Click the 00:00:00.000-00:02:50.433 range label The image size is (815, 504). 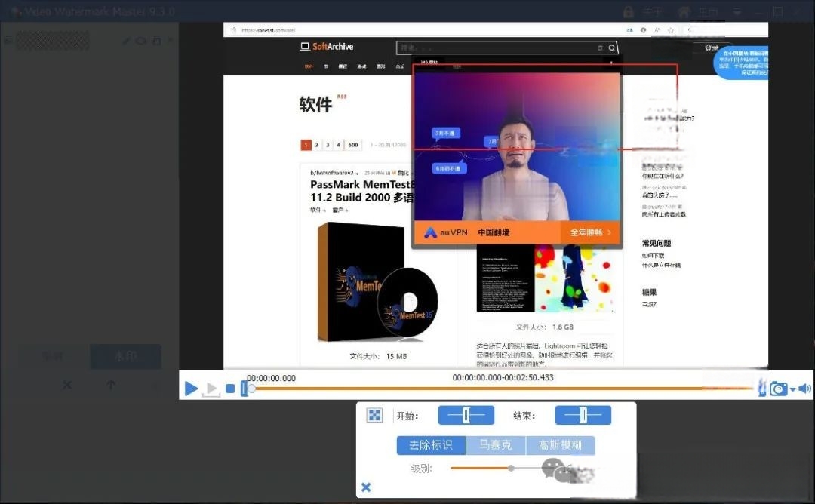pos(503,377)
